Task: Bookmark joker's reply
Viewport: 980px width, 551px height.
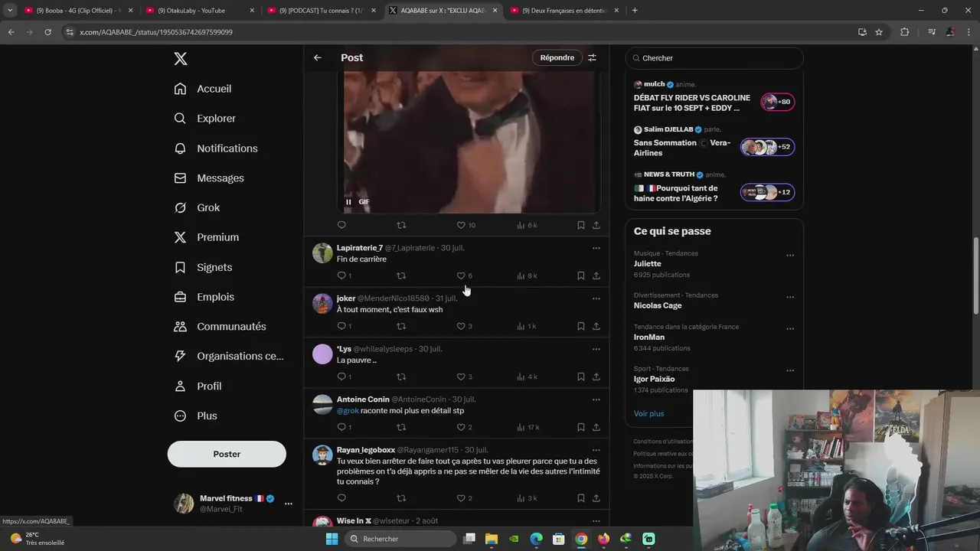Action: click(x=580, y=326)
